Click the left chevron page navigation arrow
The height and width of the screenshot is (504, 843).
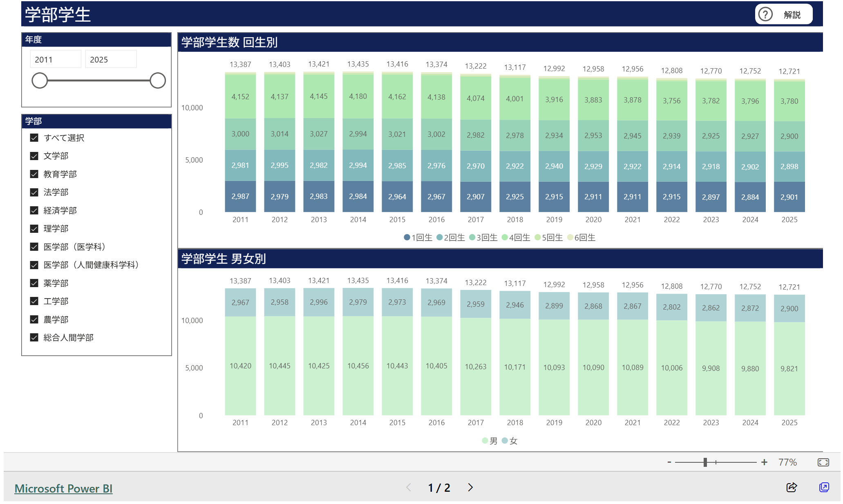[408, 487]
